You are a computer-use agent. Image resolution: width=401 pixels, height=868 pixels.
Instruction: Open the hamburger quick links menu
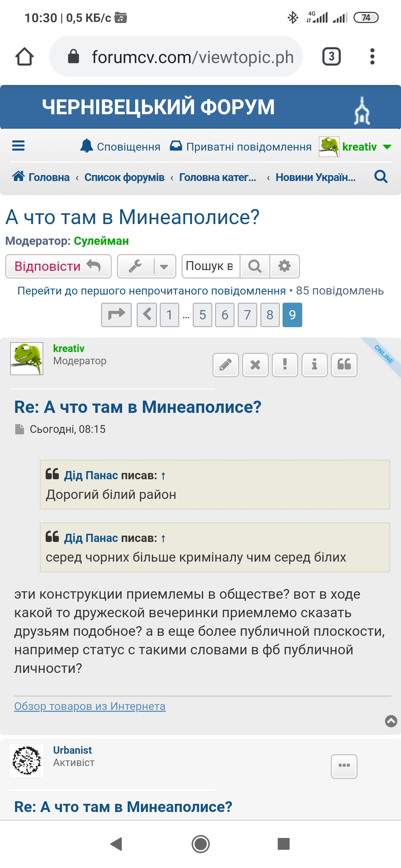pos(18,146)
